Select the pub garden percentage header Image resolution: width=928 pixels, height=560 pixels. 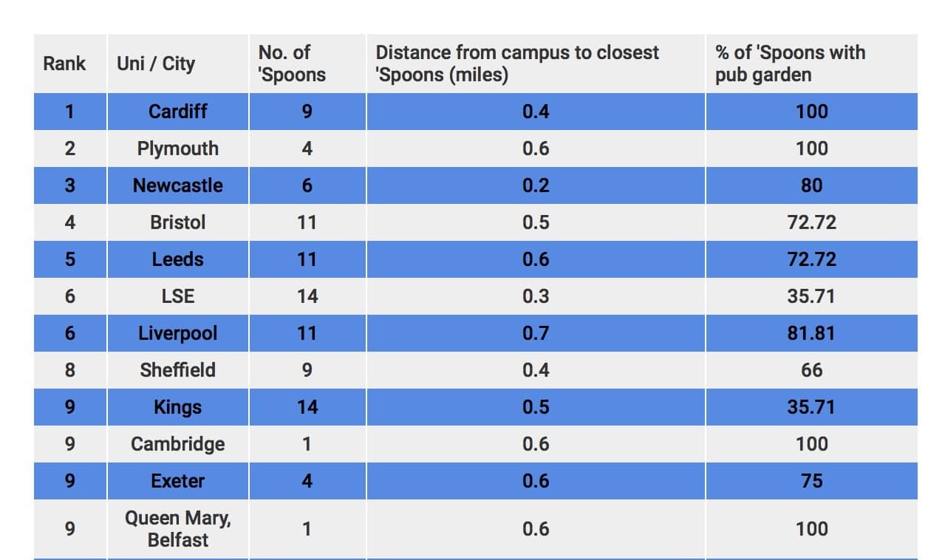tap(790, 64)
